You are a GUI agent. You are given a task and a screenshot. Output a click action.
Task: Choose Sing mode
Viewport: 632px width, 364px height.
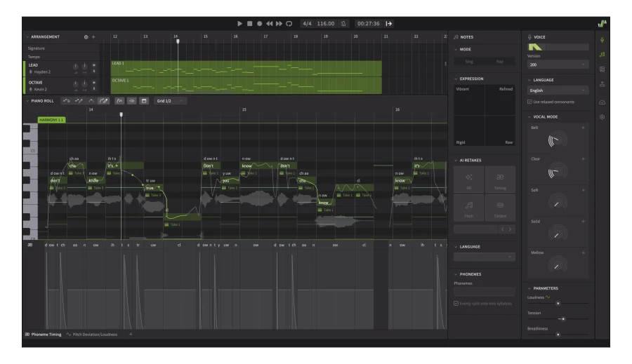pos(469,62)
